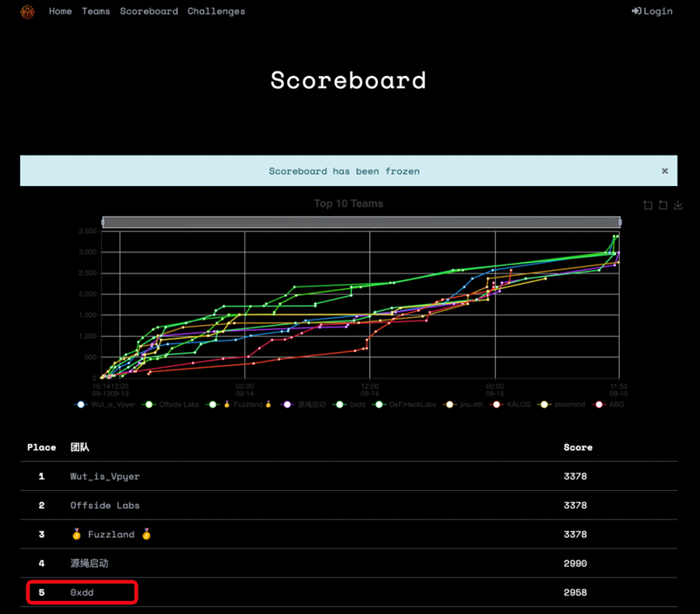Click the right handle of the chart zoom slider

coord(620,222)
